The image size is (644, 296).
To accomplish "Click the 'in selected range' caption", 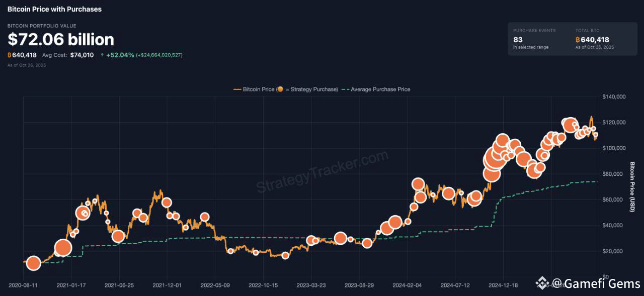I will [x=531, y=47].
